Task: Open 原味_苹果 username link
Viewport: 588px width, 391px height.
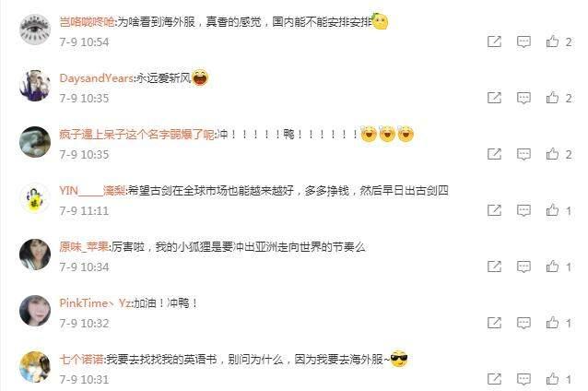Action: pyautogui.click(x=84, y=247)
